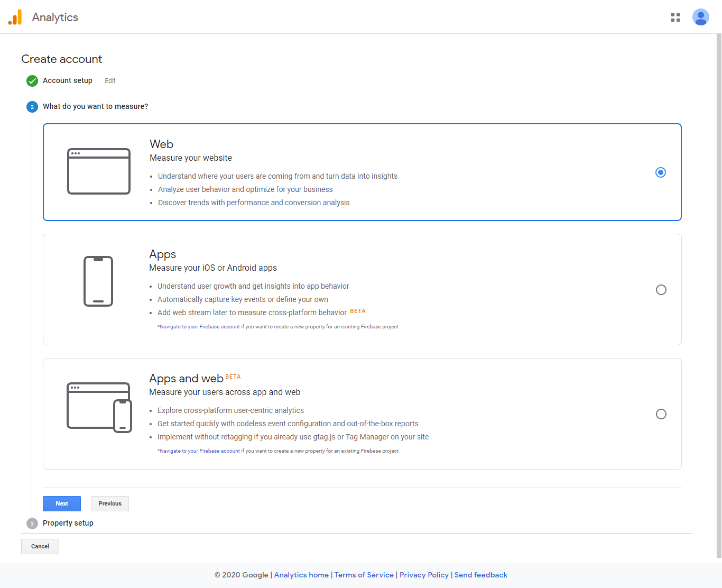722x588 pixels.
Task: Click the Google Analytics logo icon
Action: (x=15, y=17)
